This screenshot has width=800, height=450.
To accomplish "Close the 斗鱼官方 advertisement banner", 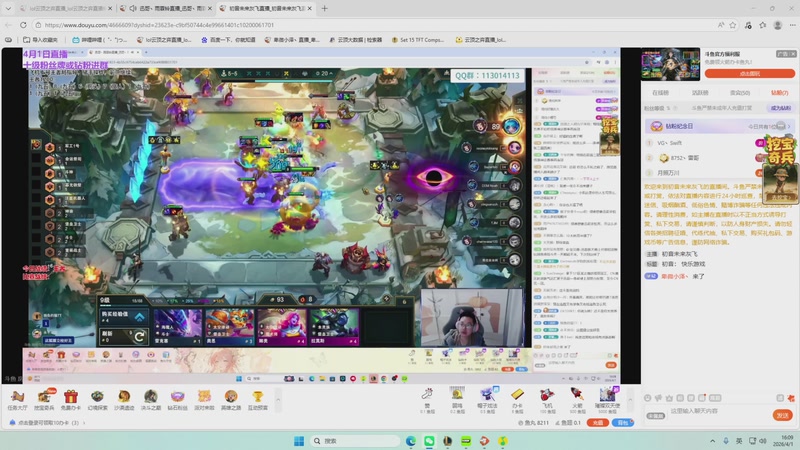I will click(x=792, y=54).
